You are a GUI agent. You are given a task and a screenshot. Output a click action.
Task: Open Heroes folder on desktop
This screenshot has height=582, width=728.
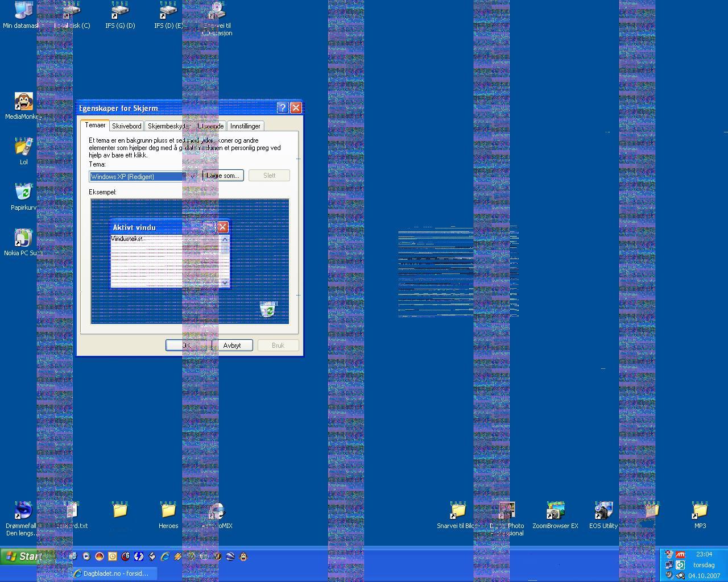coord(168,512)
